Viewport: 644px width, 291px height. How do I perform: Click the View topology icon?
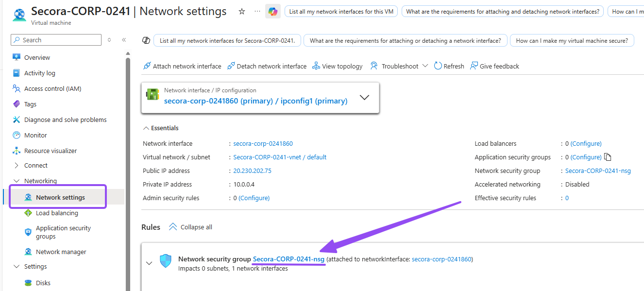(316, 66)
